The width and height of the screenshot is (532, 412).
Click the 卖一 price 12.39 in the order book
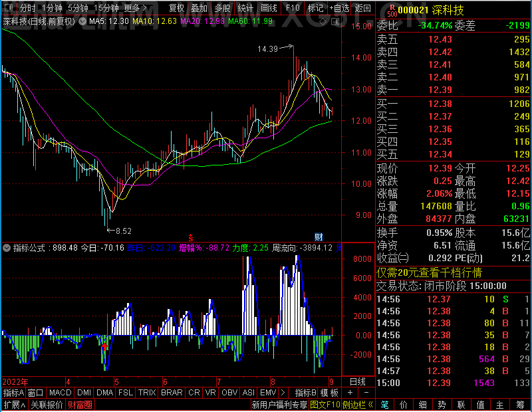[440, 90]
